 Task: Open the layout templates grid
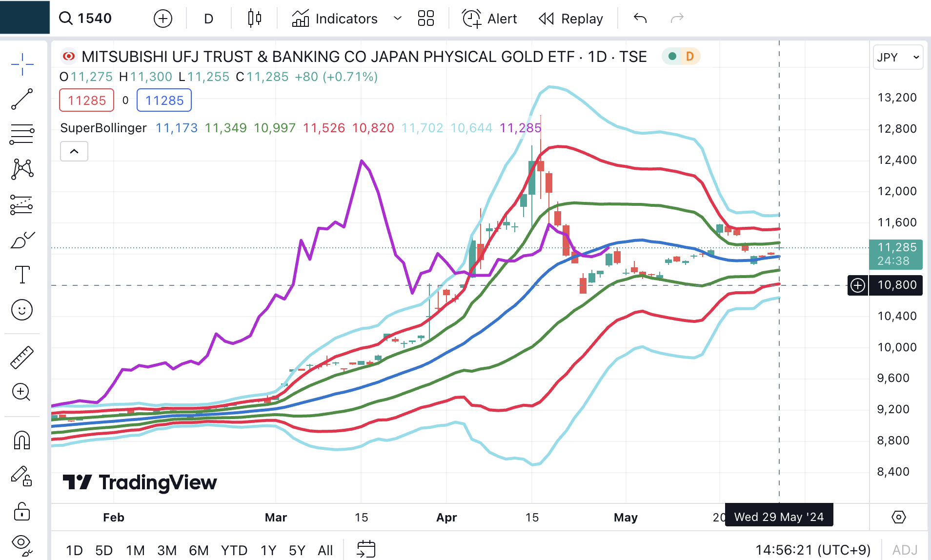425,19
